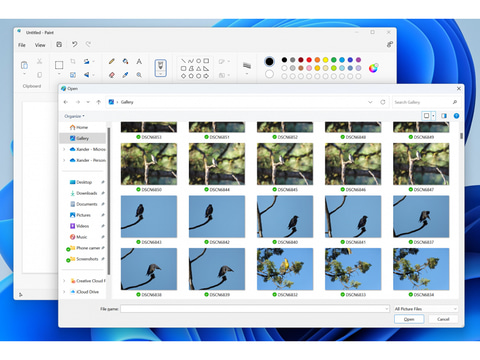
Task: Select the DSCN6843 thumbnail
Action: click(x=149, y=217)
